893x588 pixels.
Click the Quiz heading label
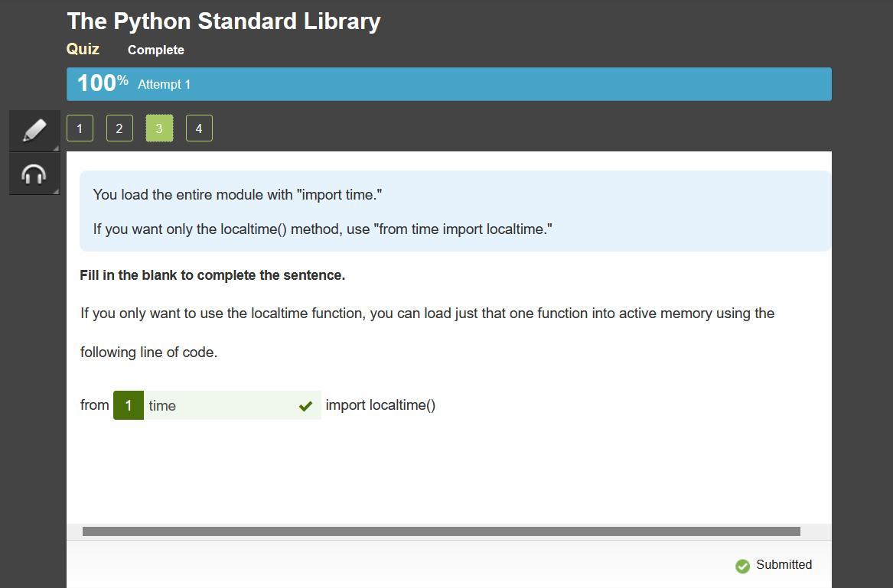click(x=83, y=49)
